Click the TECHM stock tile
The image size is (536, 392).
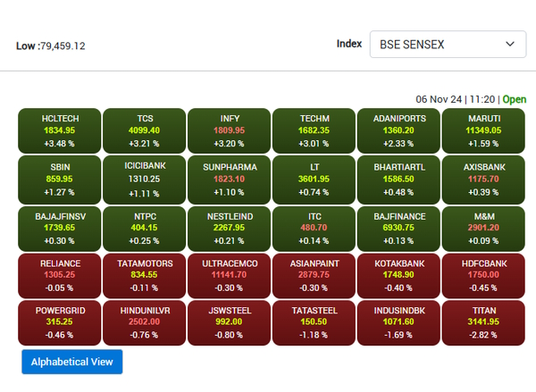(314, 131)
